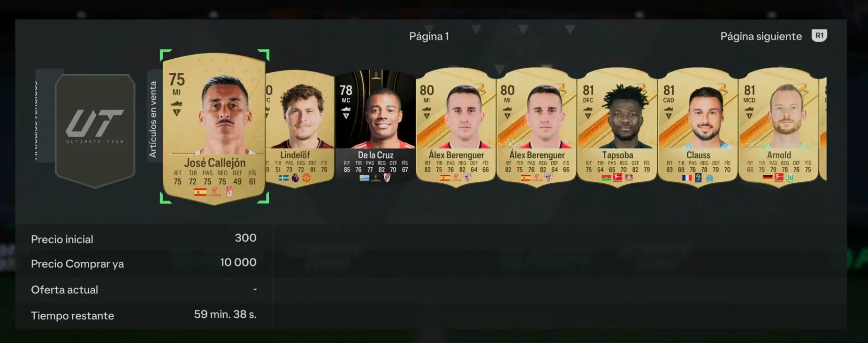Select the black De la Cruz card

click(375, 127)
